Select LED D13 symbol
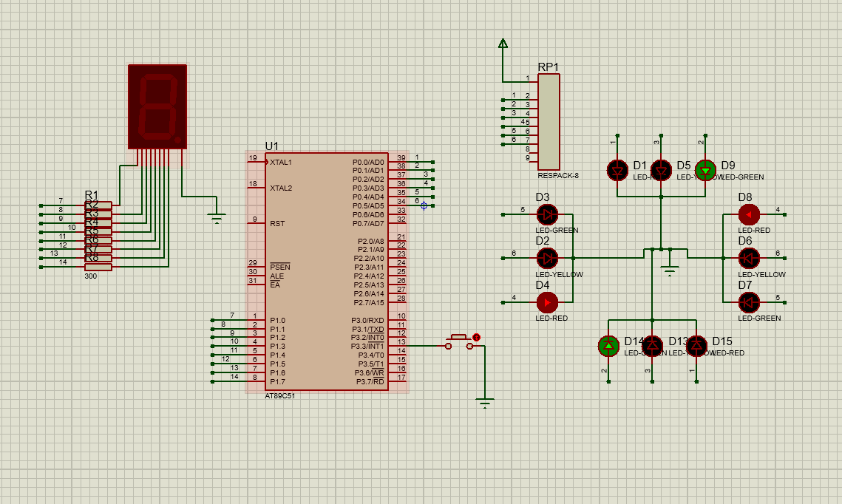 pos(653,346)
